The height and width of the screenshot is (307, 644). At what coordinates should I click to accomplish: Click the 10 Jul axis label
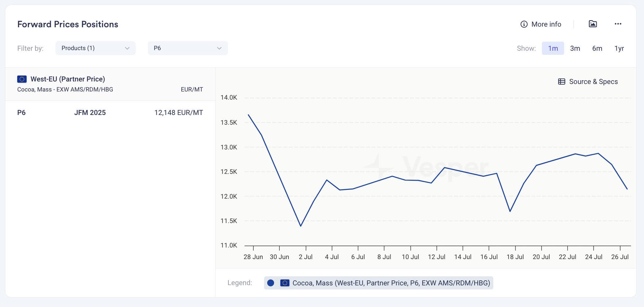pos(410,257)
